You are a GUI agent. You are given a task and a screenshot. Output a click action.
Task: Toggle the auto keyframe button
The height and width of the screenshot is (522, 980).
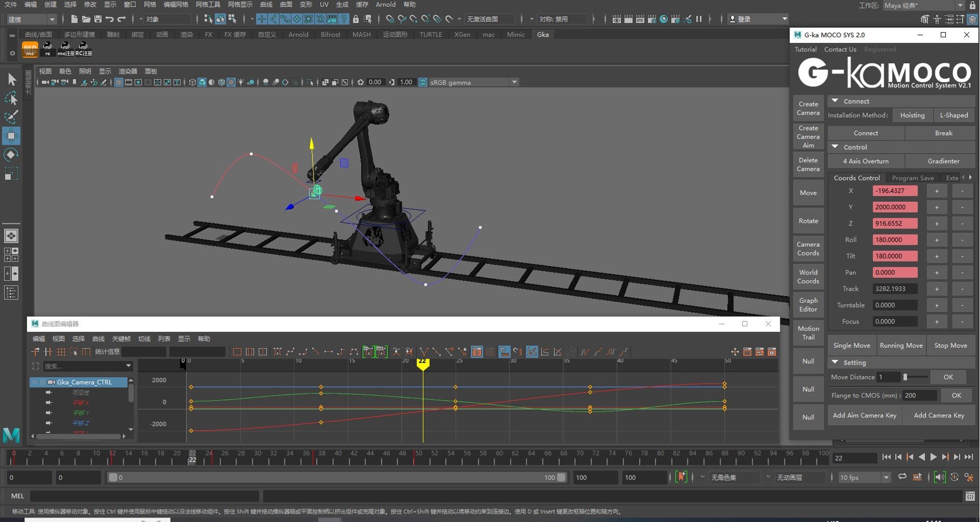coord(681,477)
